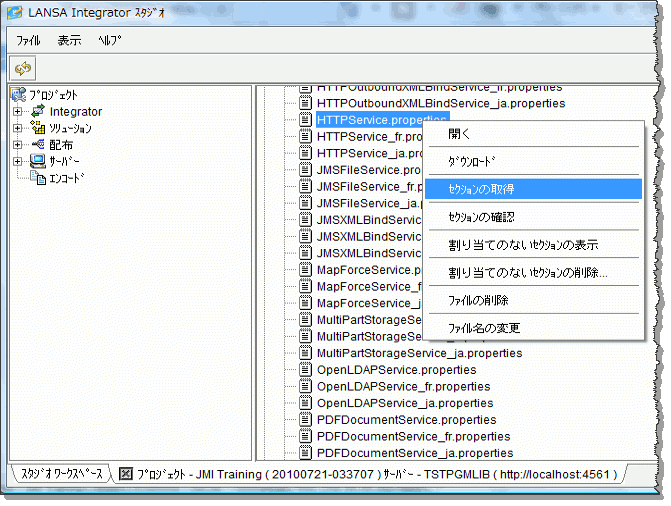
Task: Choose ダウンロード from context menu
Action: (534, 161)
